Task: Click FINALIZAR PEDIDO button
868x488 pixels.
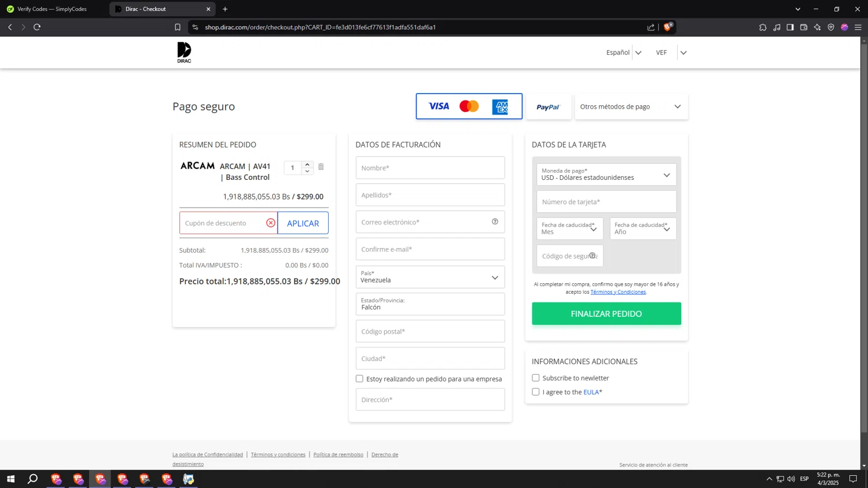Action: 606,313
